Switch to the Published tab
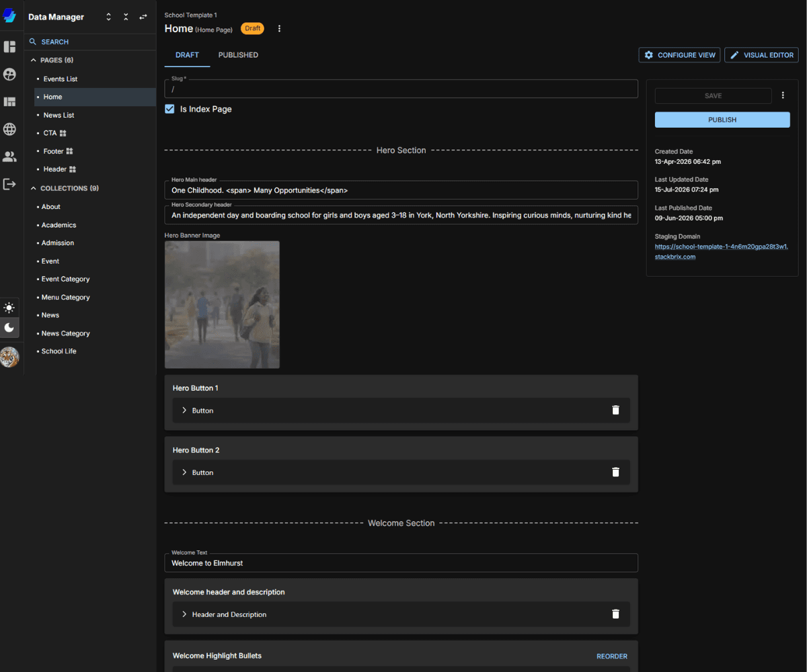 238,55
